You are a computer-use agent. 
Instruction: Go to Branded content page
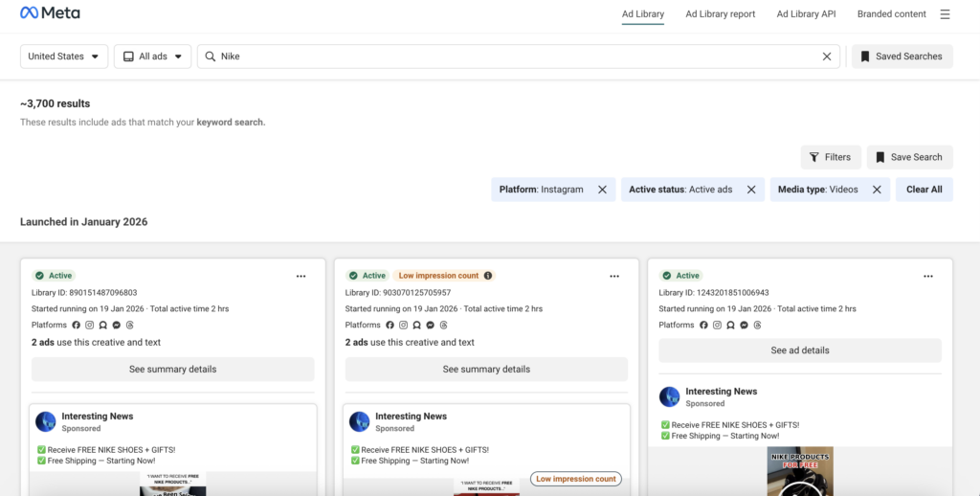click(891, 14)
